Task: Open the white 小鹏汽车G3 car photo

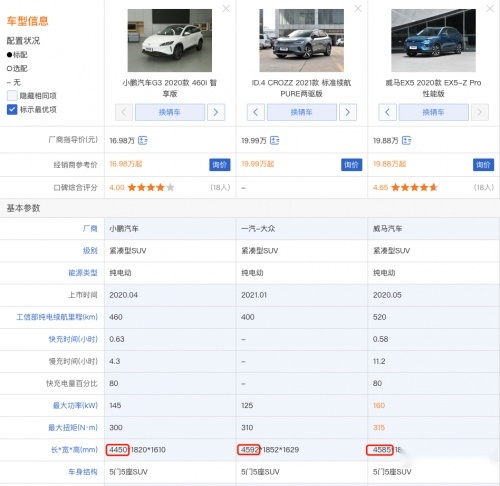Action: click(170, 40)
